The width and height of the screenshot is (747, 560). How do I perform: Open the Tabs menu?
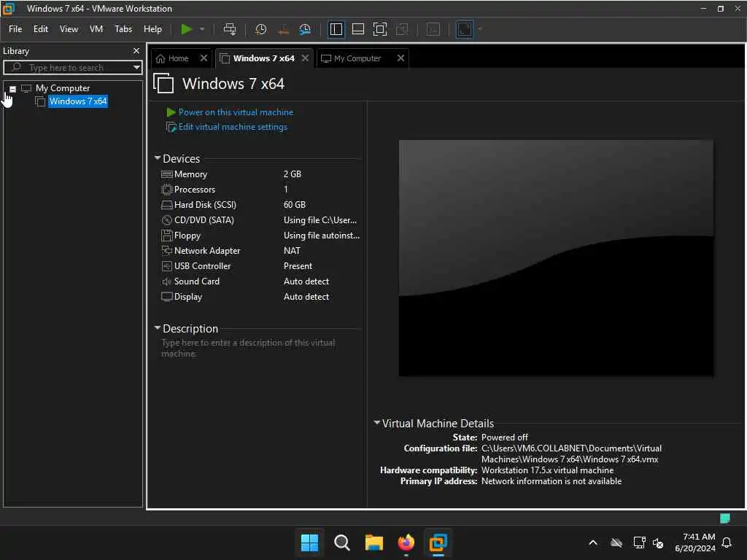click(123, 29)
